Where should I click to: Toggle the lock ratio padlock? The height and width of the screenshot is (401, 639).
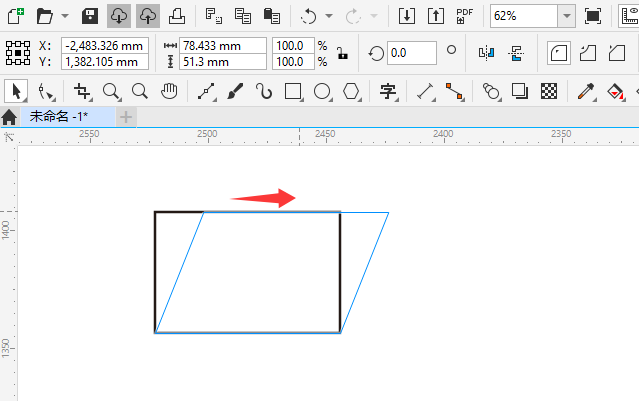(342, 53)
